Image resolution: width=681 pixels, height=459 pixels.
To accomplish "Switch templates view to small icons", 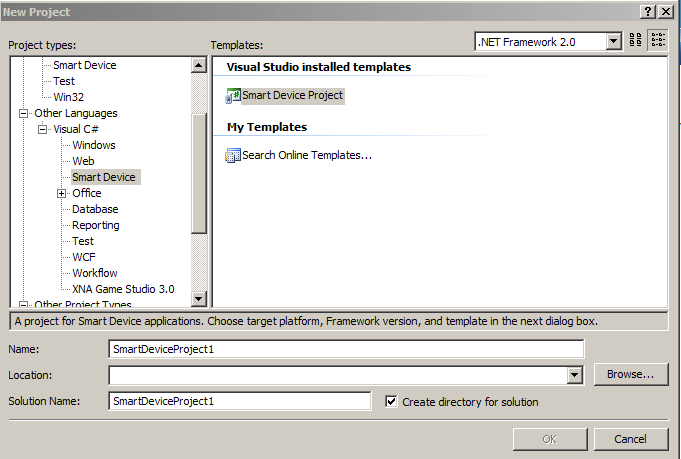I will [x=658, y=40].
